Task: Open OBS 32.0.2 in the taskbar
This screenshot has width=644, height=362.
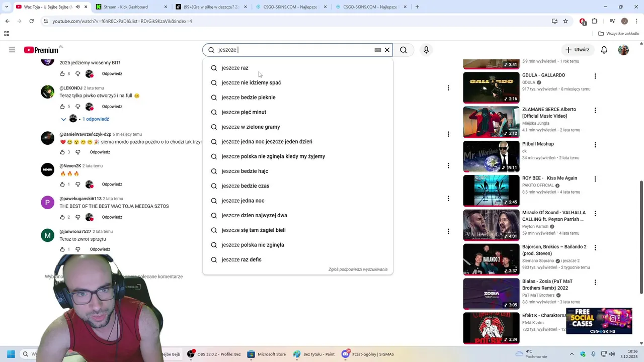Action: click(214, 354)
